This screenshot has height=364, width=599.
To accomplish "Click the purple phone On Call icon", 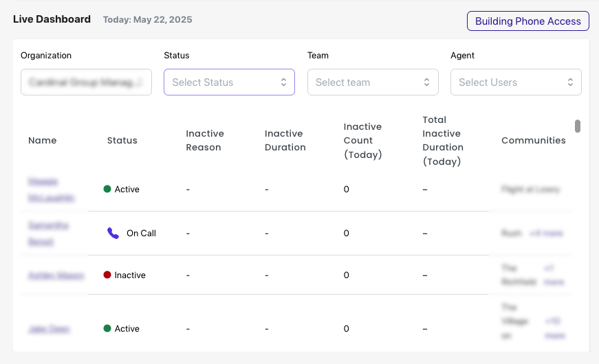I will 113,233.
